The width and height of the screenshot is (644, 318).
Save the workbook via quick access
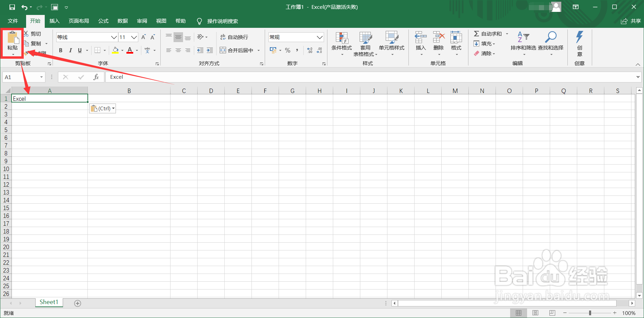click(12, 7)
